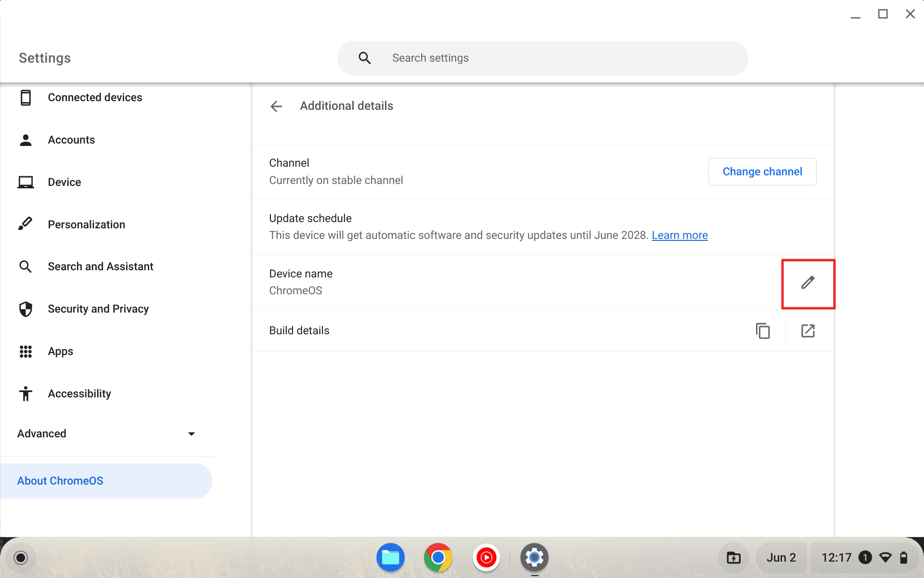Maximize the Settings window
This screenshot has height=578, width=924.
(x=883, y=14)
